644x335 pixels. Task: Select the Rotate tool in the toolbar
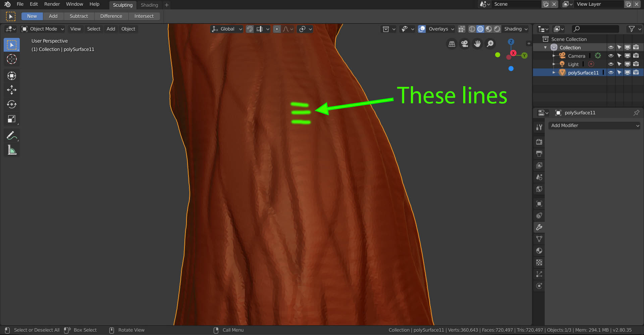pyautogui.click(x=12, y=104)
